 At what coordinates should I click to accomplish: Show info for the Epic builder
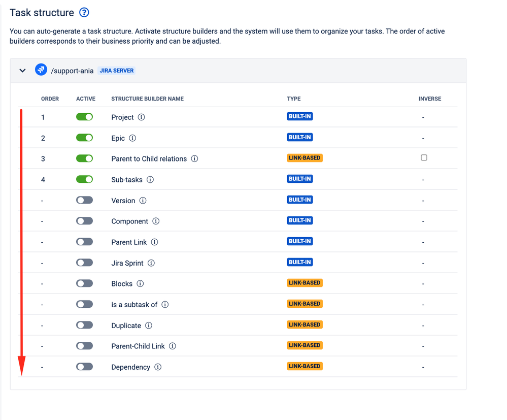coord(132,138)
